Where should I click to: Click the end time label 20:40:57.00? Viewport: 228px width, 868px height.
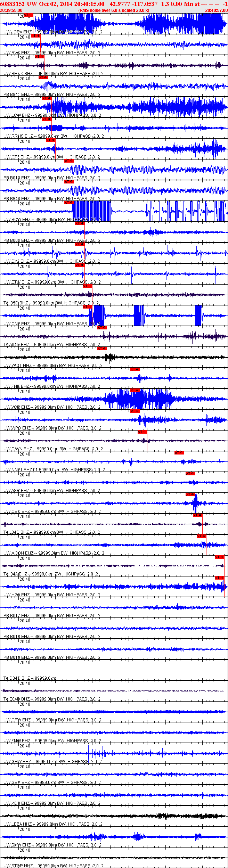[x=216, y=10]
